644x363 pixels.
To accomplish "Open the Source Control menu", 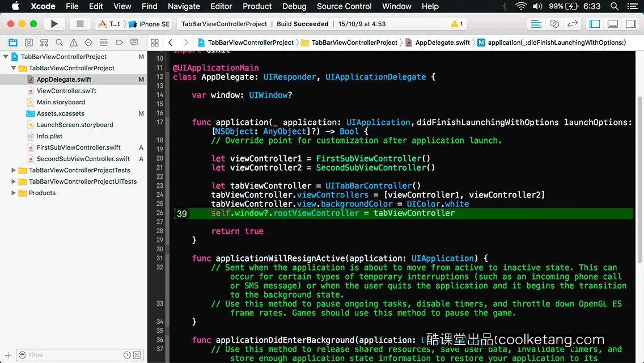I will click(344, 6).
